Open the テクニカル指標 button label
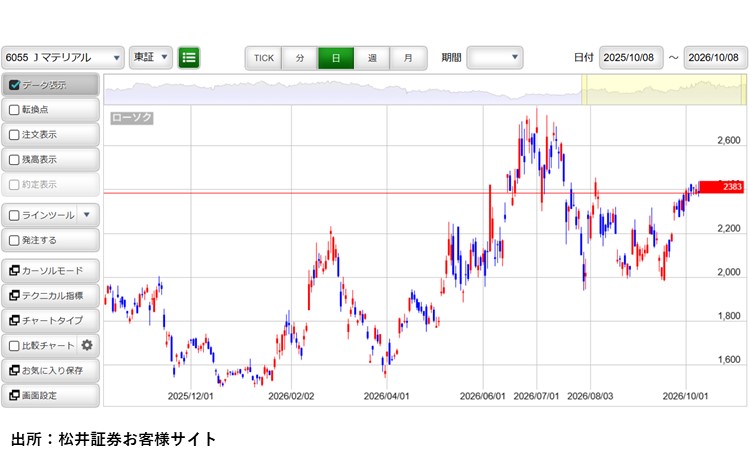750x454 pixels. pos(53,296)
